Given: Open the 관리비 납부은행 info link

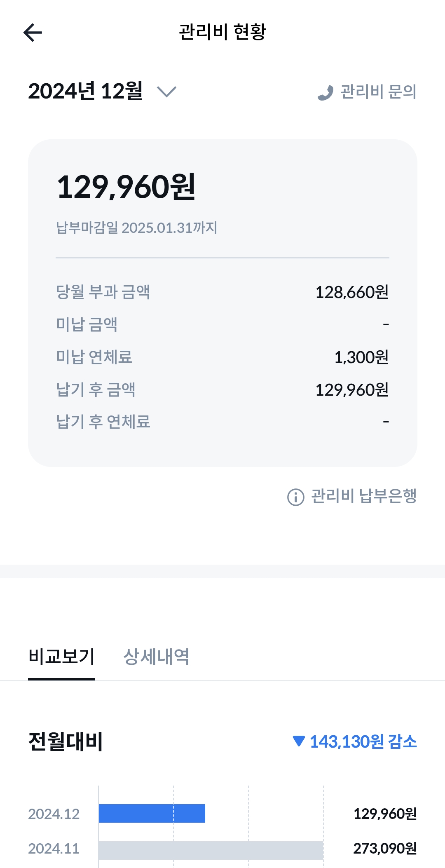Looking at the screenshot, I should (363, 496).
